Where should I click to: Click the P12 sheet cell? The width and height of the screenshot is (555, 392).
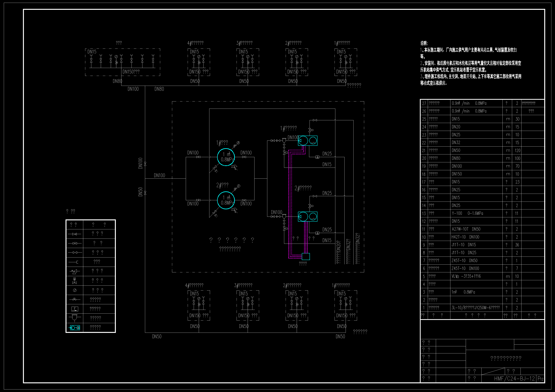click(x=540, y=379)
